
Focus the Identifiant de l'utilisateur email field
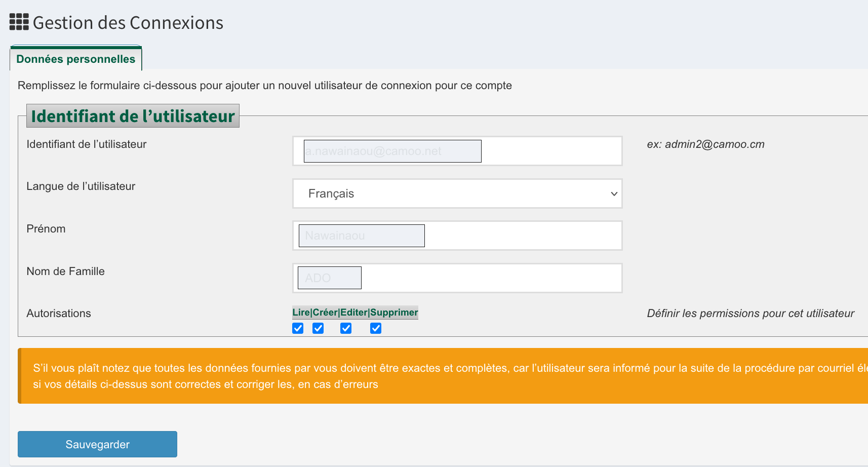coord(457,151)
